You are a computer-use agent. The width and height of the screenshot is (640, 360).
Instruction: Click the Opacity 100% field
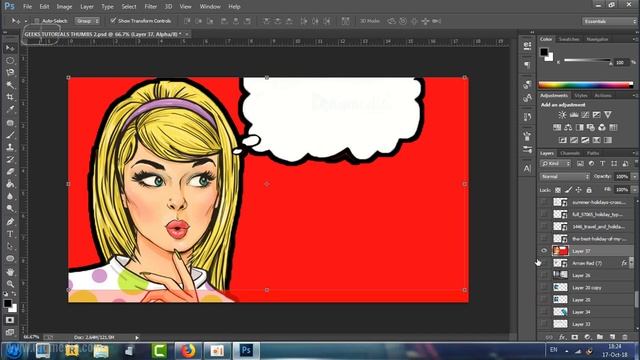[x=621, y=177]
